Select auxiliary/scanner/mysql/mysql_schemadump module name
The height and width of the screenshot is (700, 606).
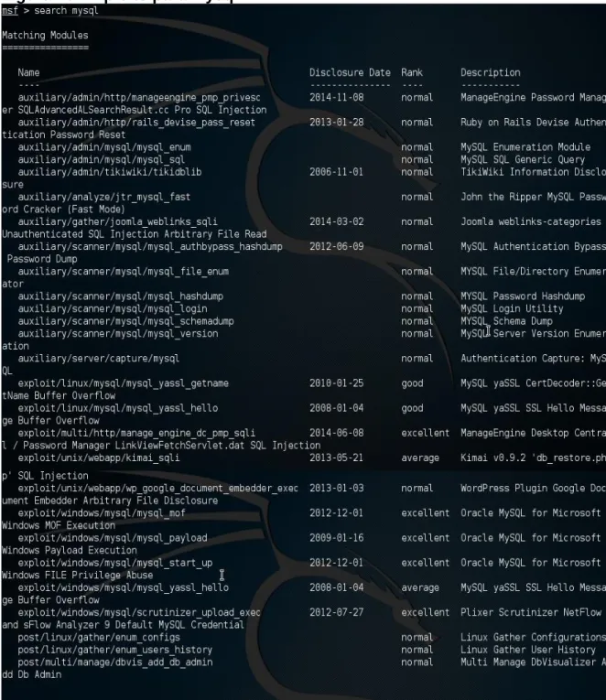click(x=126, y=322)
